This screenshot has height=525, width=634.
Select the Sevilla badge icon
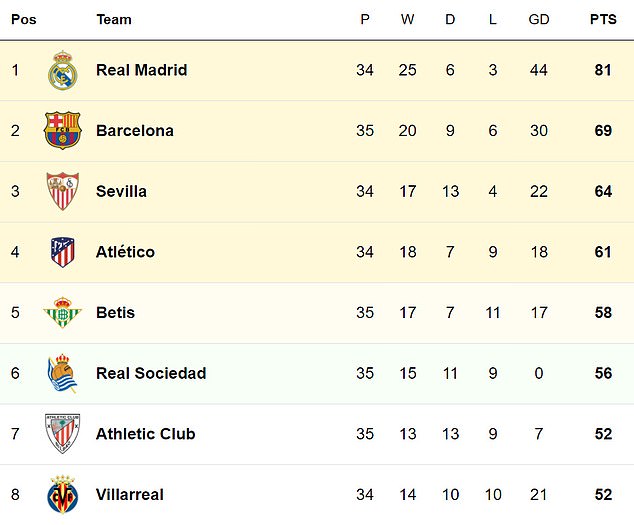point(63,191)
